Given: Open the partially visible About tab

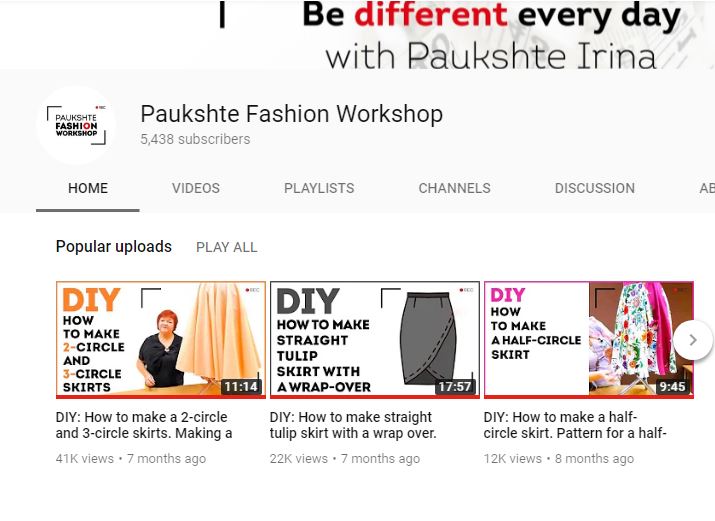Looking at the screenshot, I should pos(706,188).
